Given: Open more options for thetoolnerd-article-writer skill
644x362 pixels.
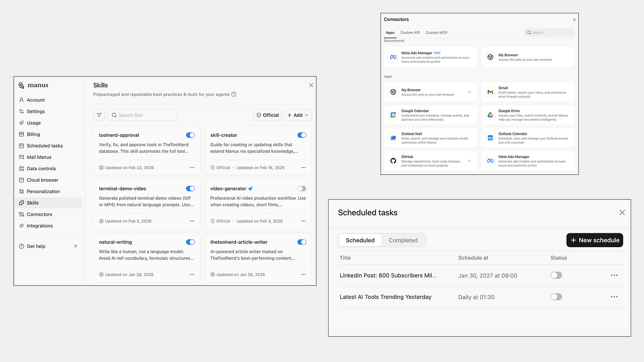Looking at the screenshot, I should (303, 274).
